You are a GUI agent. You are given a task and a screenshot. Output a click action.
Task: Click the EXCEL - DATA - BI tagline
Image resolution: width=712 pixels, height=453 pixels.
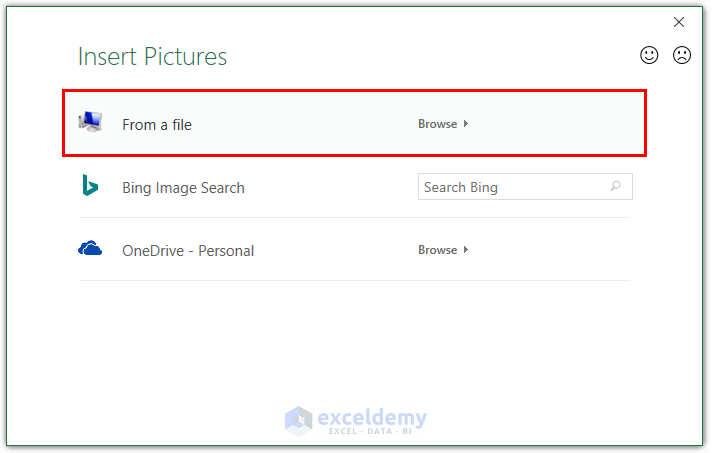click(372, 431)
